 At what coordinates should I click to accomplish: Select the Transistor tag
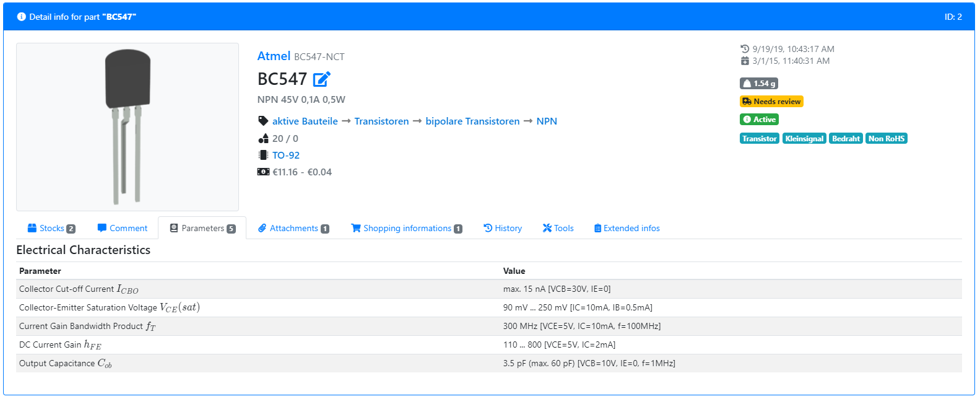click(760, 139)
